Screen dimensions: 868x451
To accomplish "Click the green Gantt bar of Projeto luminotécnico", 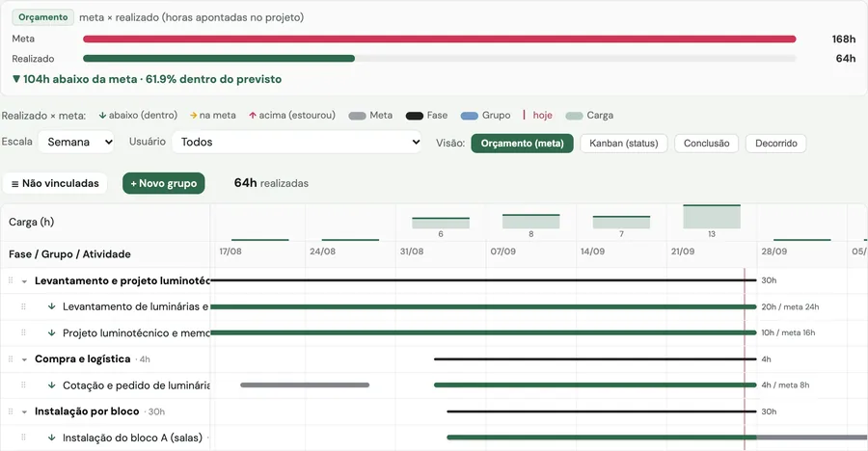I will (483, 332).
